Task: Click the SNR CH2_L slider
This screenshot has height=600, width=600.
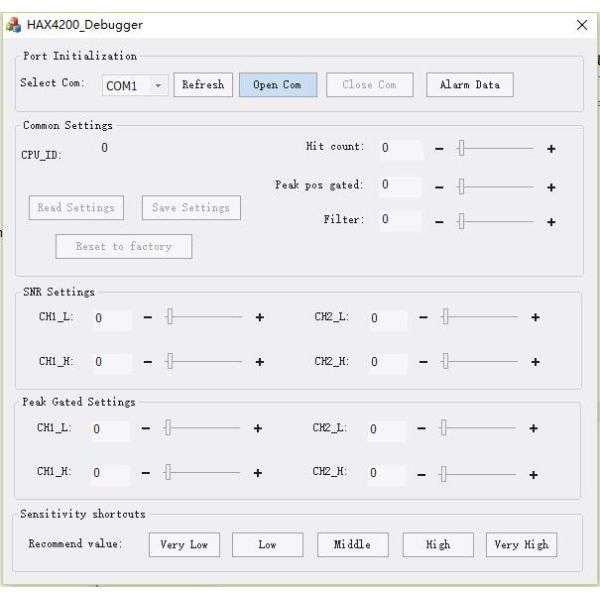Action: click(x=480, y=318)
